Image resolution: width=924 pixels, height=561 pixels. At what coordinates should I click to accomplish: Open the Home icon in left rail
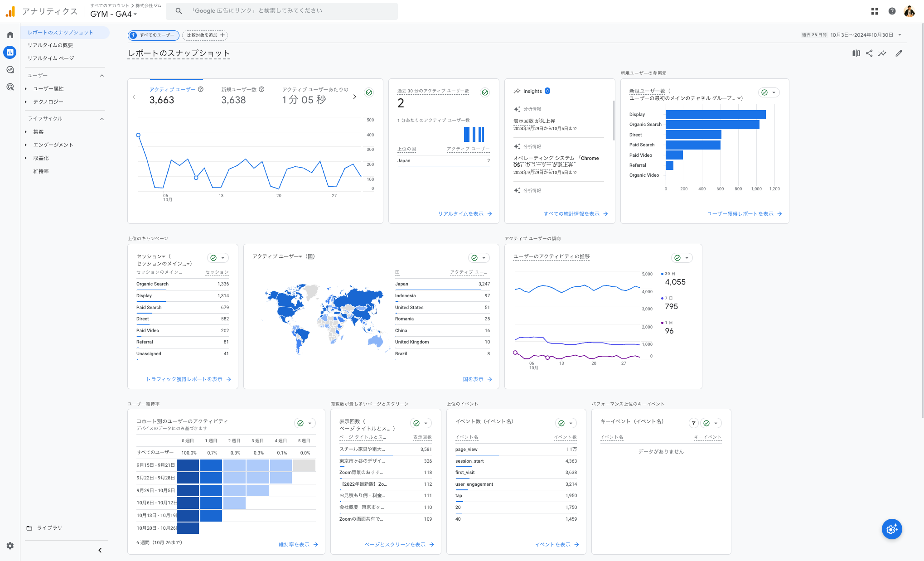tap(10, 35)
